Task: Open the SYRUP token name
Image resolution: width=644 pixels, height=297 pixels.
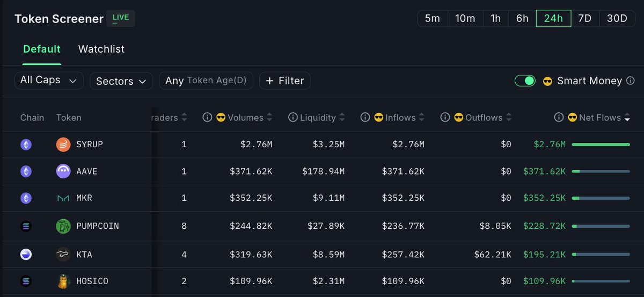Action: coord(90,144)
